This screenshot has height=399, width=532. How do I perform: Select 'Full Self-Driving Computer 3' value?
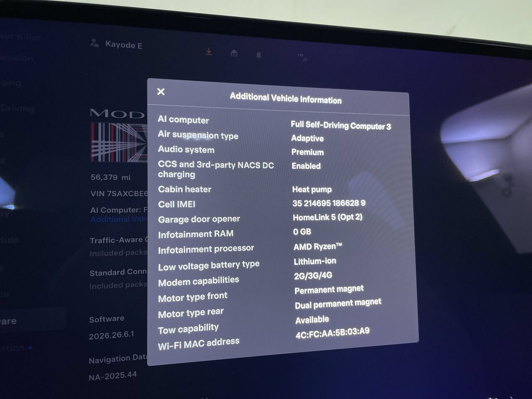tap(341, 126)
